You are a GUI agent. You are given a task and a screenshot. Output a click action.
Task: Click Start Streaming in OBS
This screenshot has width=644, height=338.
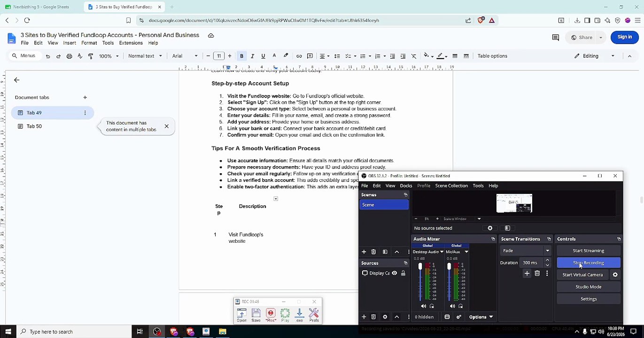[589, 251]
